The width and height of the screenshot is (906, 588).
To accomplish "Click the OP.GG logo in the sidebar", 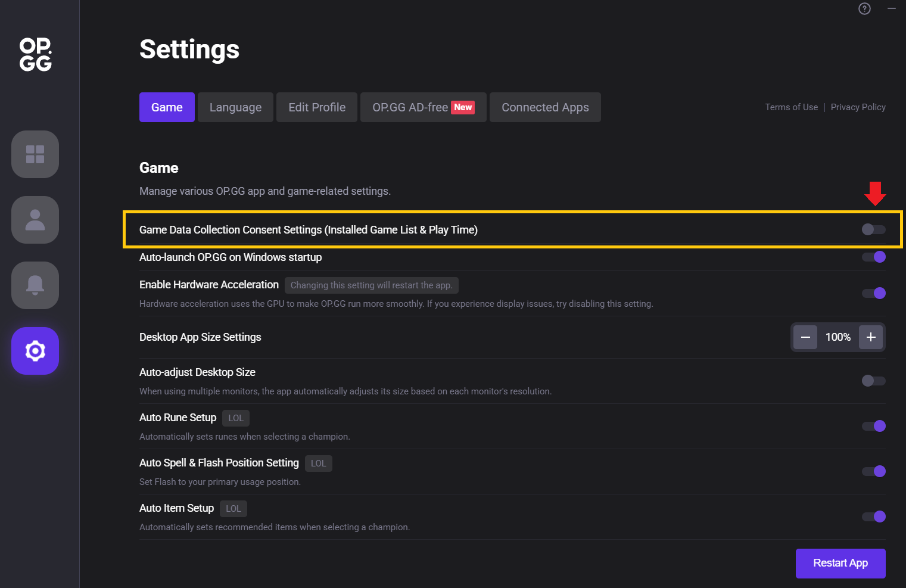I will click(x=36, y=54).
